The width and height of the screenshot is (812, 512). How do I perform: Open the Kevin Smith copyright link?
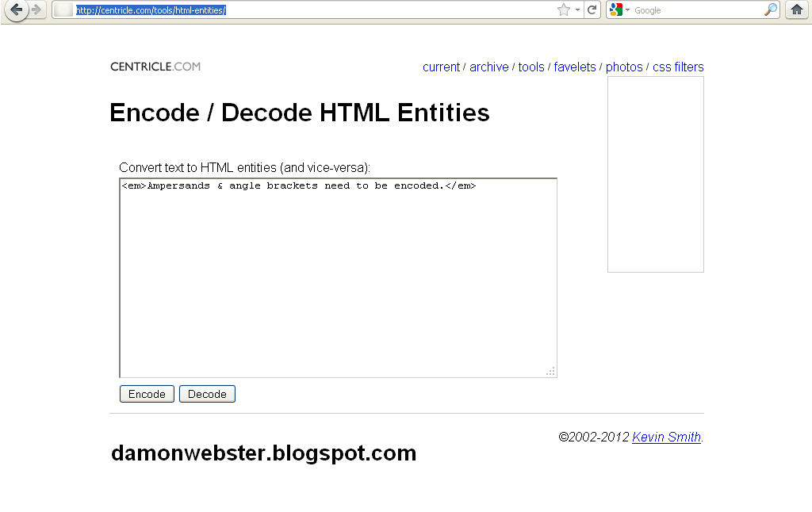[665, 437]
